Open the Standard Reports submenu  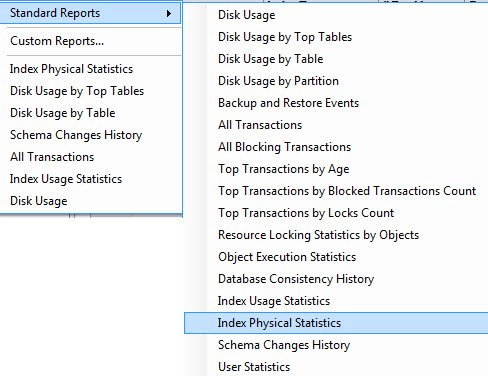90,13
